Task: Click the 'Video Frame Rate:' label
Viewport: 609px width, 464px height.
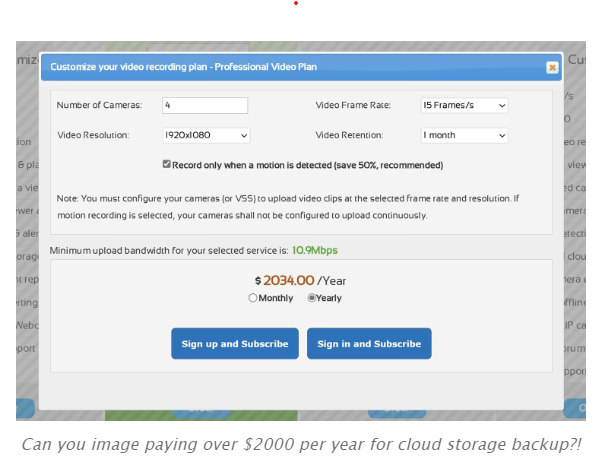Action: (353, 105)
